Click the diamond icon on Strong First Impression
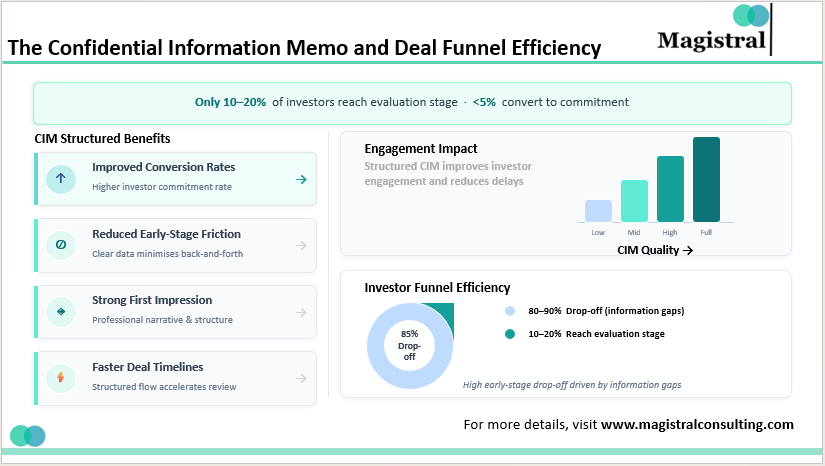Viewport: 825px width, 466px height. 61,311
